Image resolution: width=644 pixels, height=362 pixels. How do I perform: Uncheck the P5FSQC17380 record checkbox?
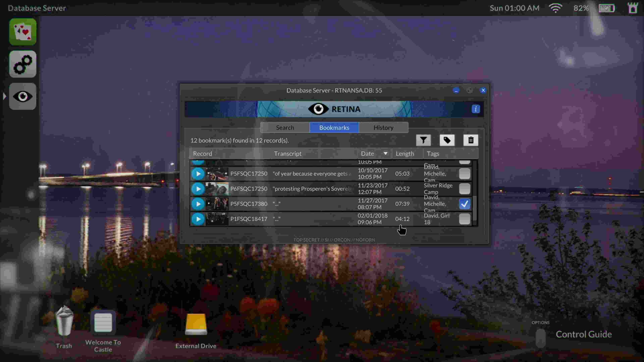tap(465, 204)
